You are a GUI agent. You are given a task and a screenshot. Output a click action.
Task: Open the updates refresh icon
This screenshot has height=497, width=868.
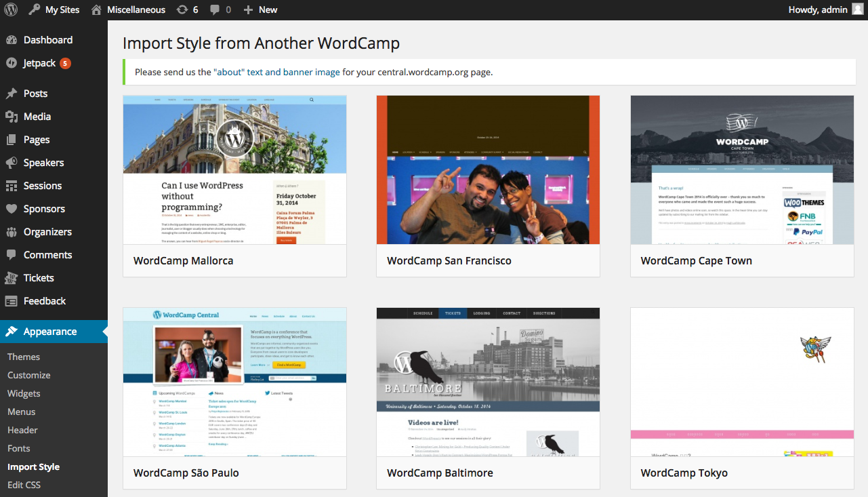pyautogui.click(x=182, y=9)
